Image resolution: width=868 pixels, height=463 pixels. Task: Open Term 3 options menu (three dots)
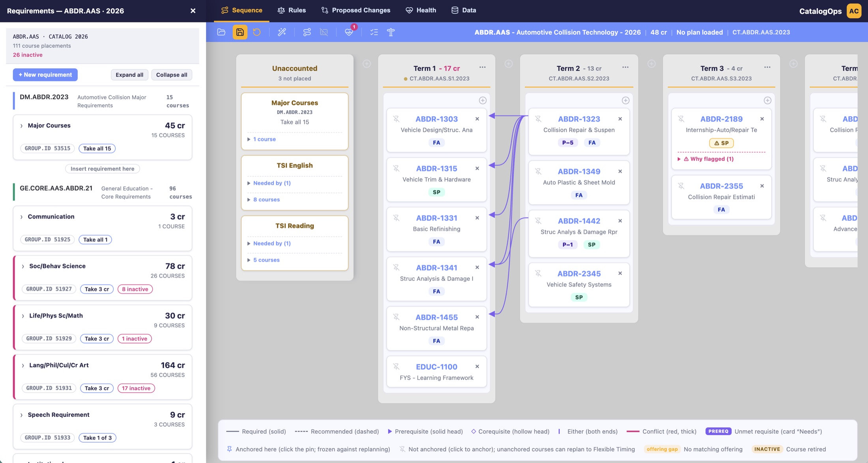point(767,67)
